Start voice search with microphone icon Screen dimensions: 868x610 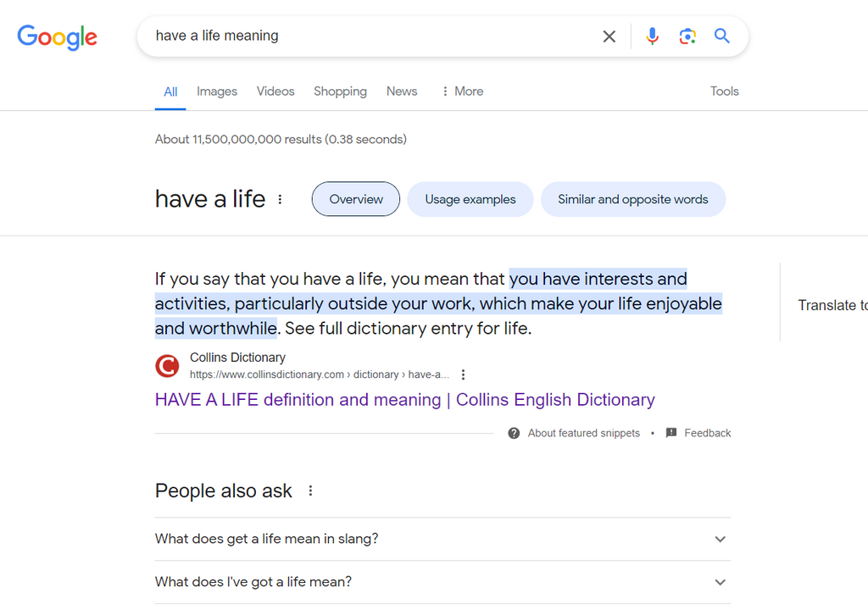coord(652,36)
